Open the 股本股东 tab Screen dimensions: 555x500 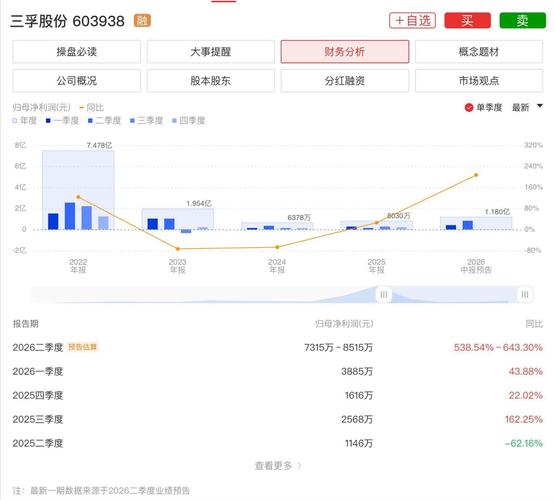tap(211, 81)
